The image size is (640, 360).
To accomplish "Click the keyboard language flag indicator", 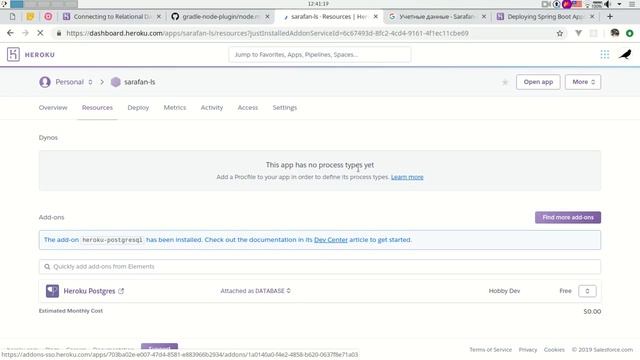I will coord(577,4).
